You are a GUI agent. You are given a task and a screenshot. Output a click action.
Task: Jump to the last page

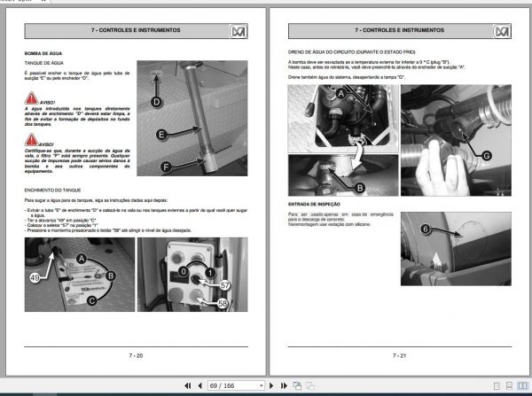point(284,386)
